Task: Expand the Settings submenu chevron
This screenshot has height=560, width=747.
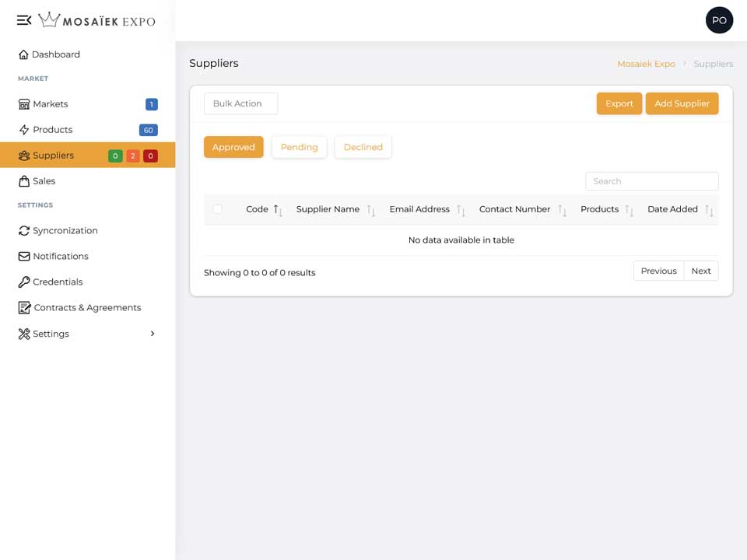Action: pyautogui.click(x=153, y=334)
